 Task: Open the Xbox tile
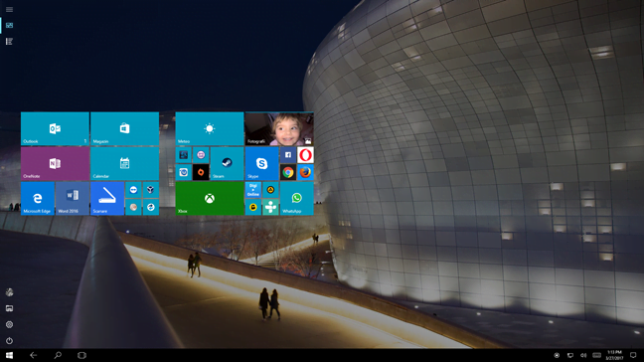click(x=210, y=199)
